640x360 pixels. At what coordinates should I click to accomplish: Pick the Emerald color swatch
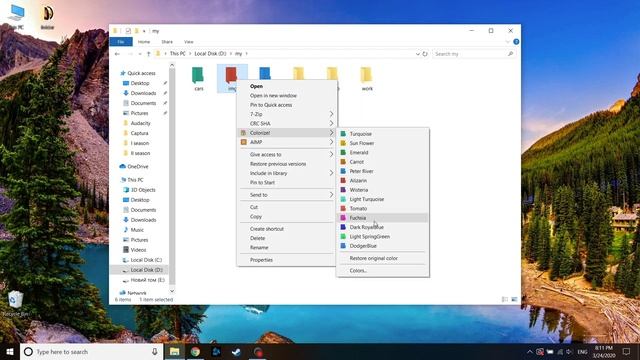pyautogui.click(x=343, y=153)
